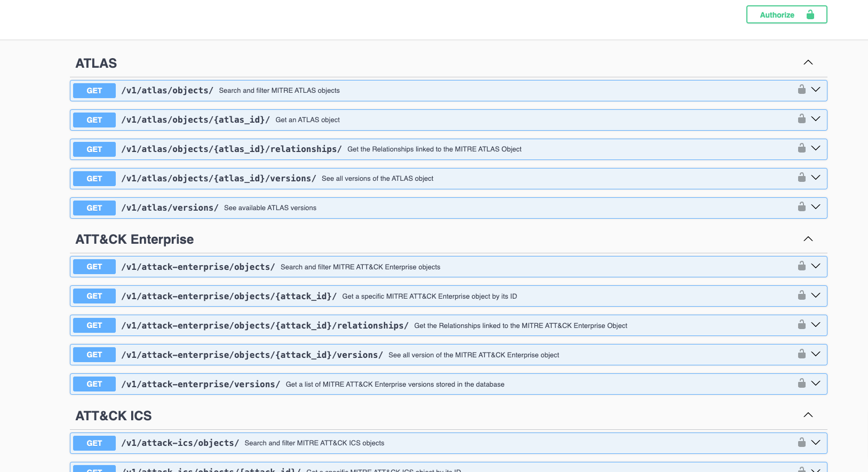Expand 'See available ATLAS versions' chevron
Viewport: 868px width, 472px height.
[816, 207]
